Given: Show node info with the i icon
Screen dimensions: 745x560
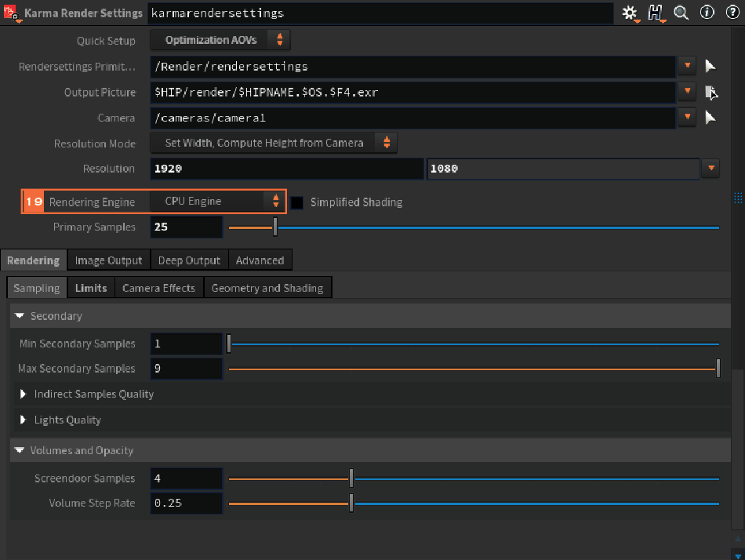Looking at the screenshot, I should click(707, 13).
